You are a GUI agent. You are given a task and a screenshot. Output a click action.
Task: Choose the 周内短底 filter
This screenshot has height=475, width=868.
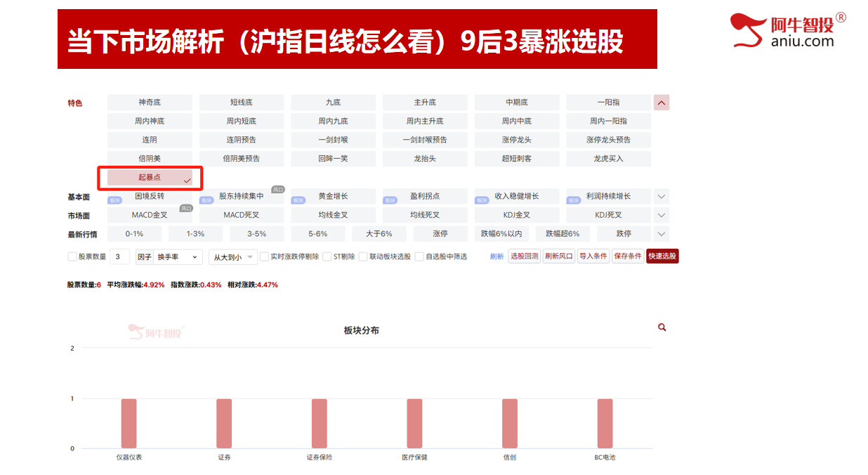(x=242, y=122)
